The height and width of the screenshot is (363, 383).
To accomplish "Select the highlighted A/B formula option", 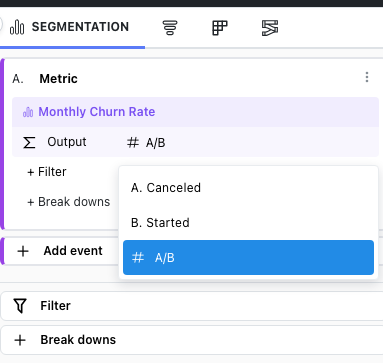I will tap(248, 258).
